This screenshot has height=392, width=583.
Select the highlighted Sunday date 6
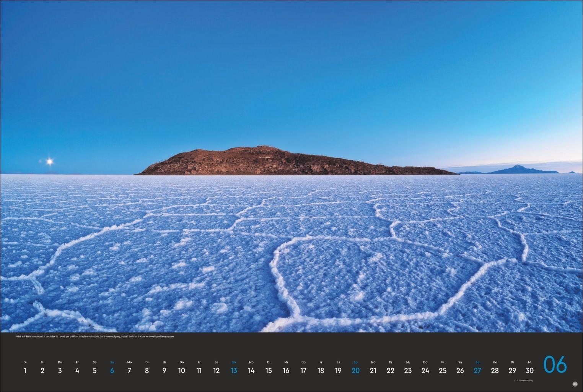112,371
